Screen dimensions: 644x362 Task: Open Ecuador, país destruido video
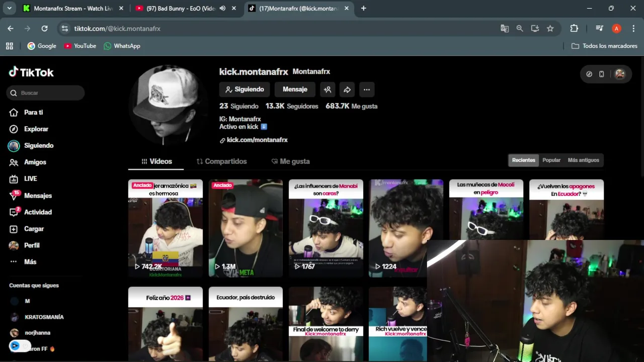(246, 324)
